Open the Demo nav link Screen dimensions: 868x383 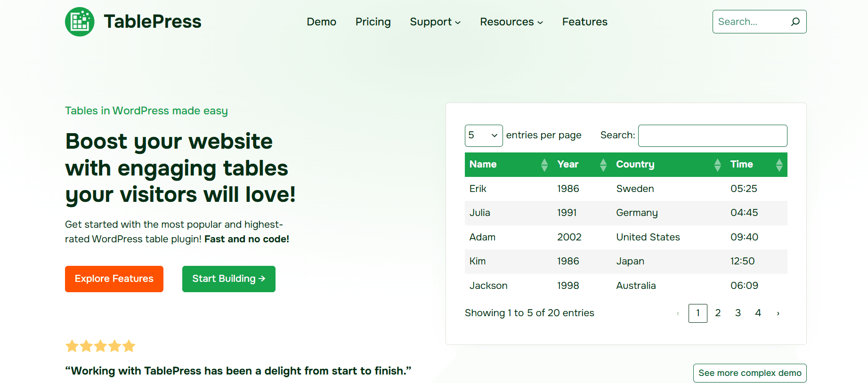(322, 22)
